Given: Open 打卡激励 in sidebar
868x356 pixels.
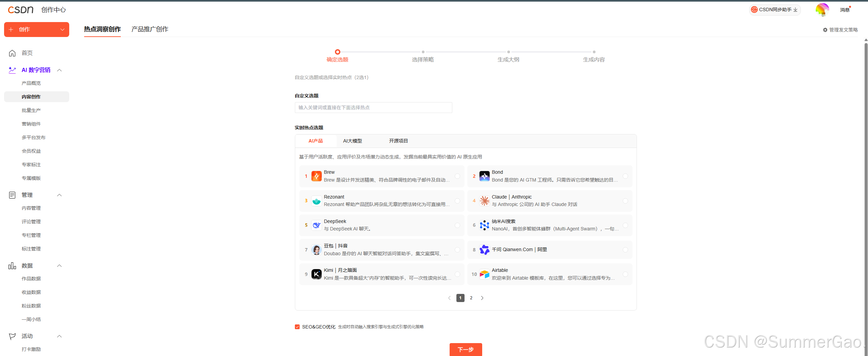Looking at the screenshot, I should (31, 349).
